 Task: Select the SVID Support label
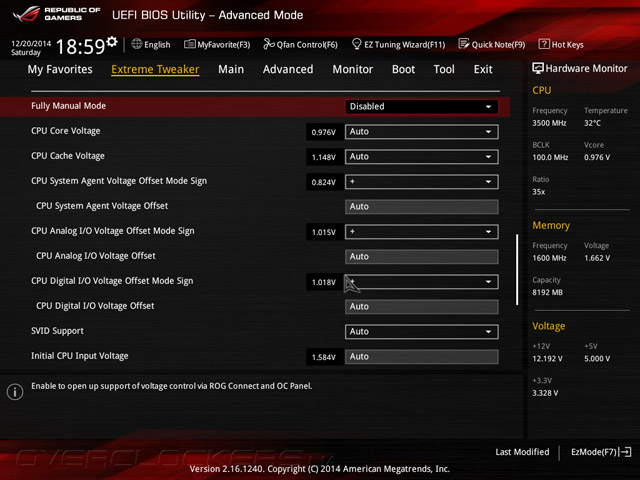(x=57, y=331)
